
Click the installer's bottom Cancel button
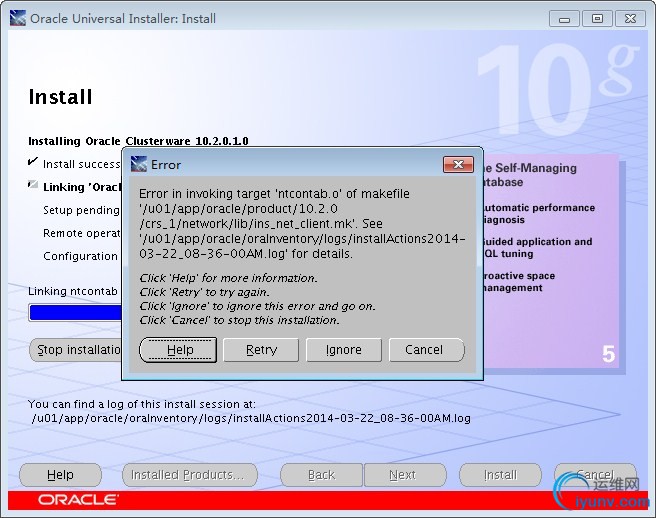click(x=595, y=475)
